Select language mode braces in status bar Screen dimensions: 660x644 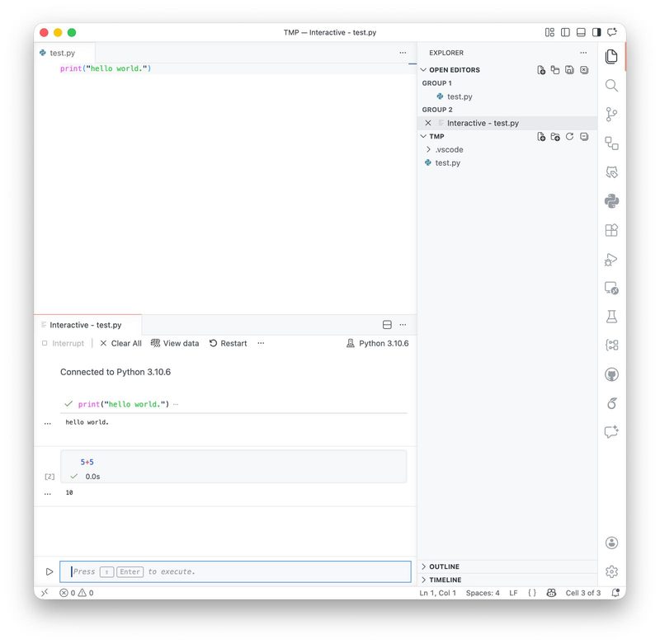pos(532,593)
